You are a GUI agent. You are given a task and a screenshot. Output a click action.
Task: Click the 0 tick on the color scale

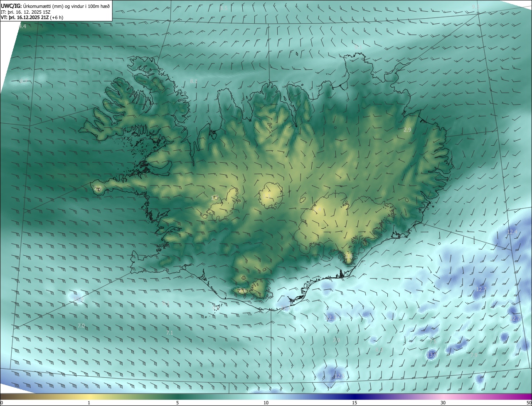(2, 403)
